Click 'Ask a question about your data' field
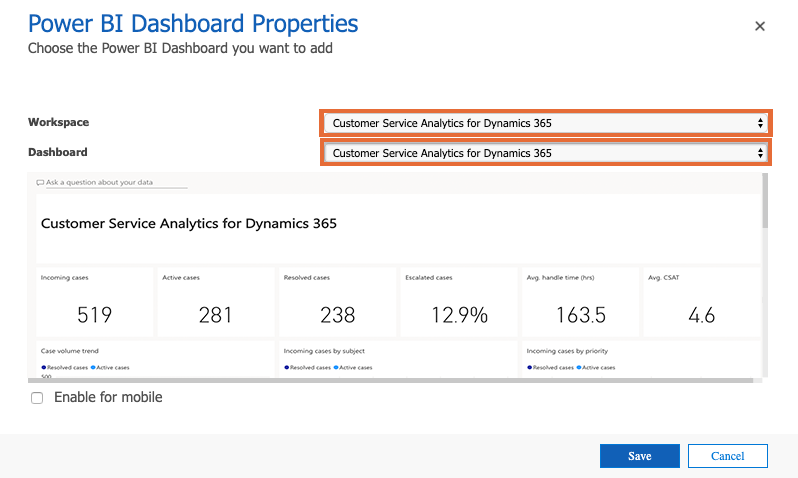 pos(117,182)
